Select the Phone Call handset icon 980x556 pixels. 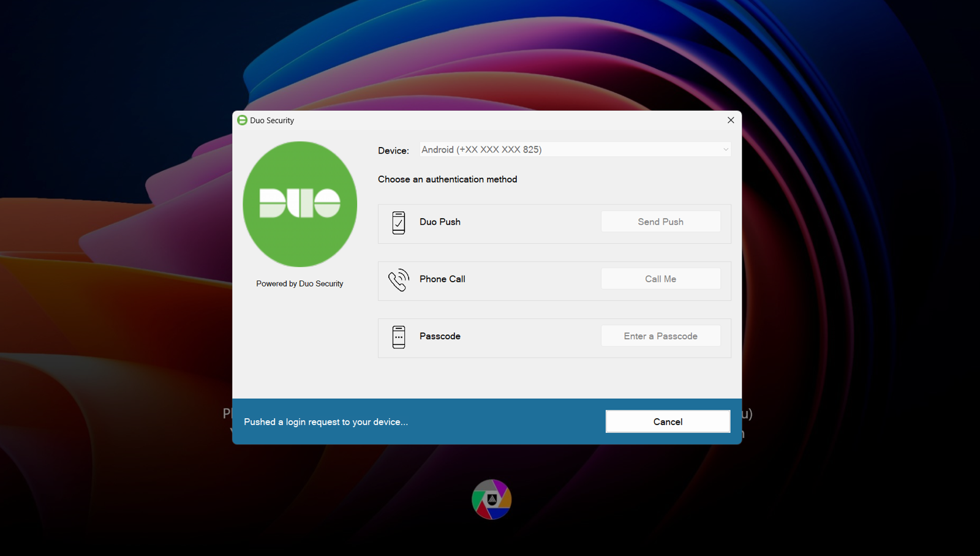coord(398,280)
